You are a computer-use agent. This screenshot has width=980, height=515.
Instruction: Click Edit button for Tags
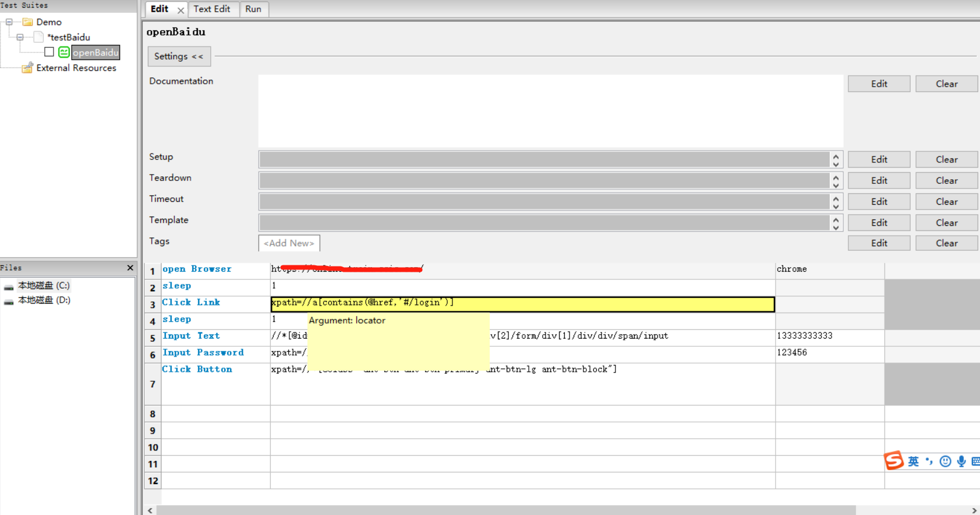[x=879, y=243]
